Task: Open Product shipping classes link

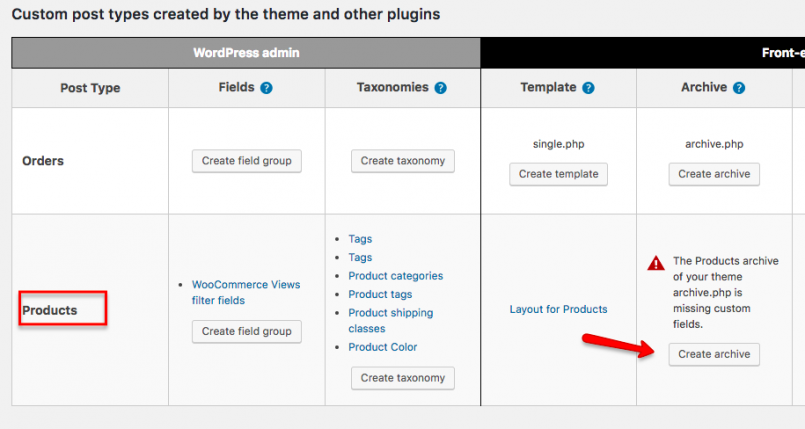Action: 390,321
